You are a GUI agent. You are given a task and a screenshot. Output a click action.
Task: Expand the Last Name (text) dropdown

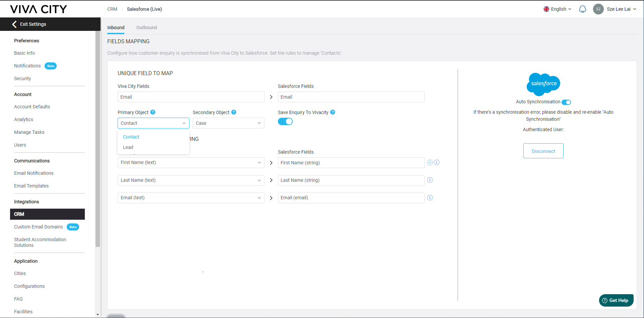tap(191, 180)
